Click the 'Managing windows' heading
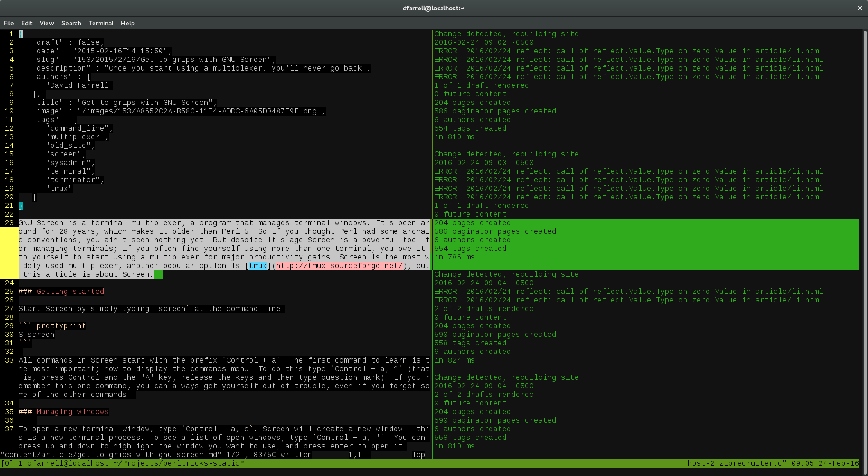Screen dimensions: 868x476 pos(72,412)
